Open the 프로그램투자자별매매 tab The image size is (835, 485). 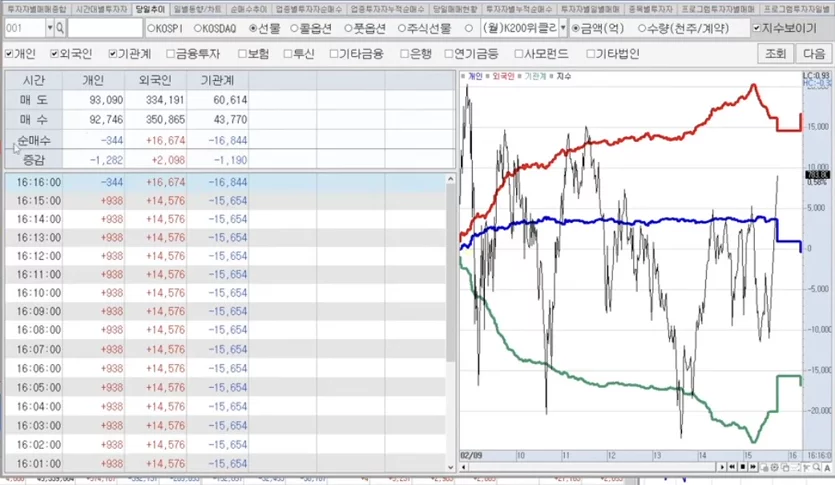click(718, 9)
